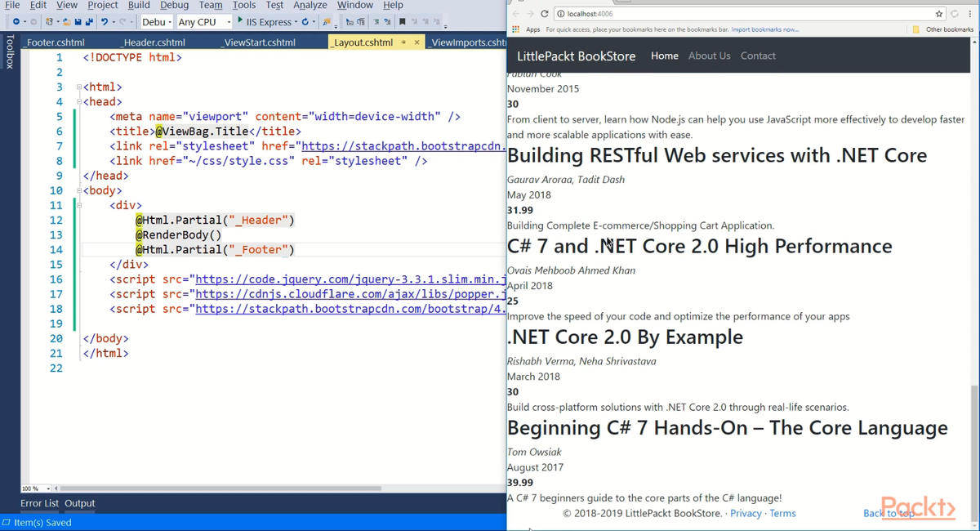Switch to the _Footer.cshtml tab

pos(55,42)
